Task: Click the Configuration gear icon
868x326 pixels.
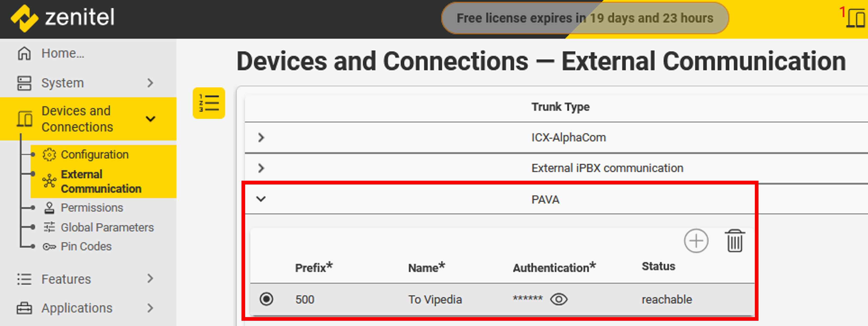Action: (49, 154)
